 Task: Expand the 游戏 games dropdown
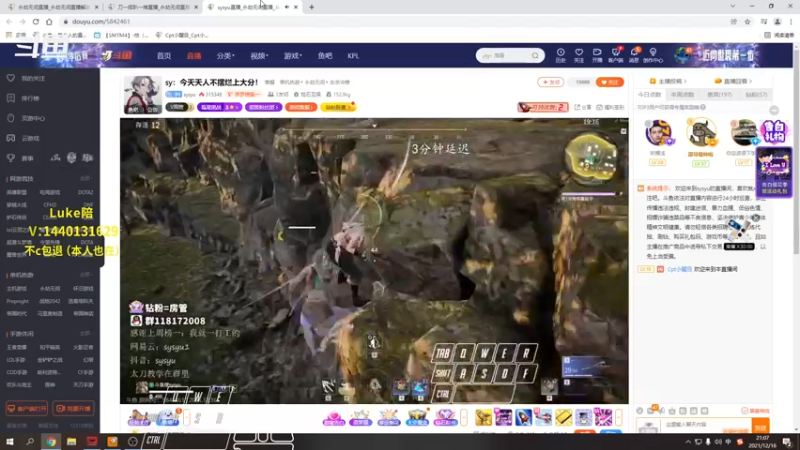click(293, 56)
